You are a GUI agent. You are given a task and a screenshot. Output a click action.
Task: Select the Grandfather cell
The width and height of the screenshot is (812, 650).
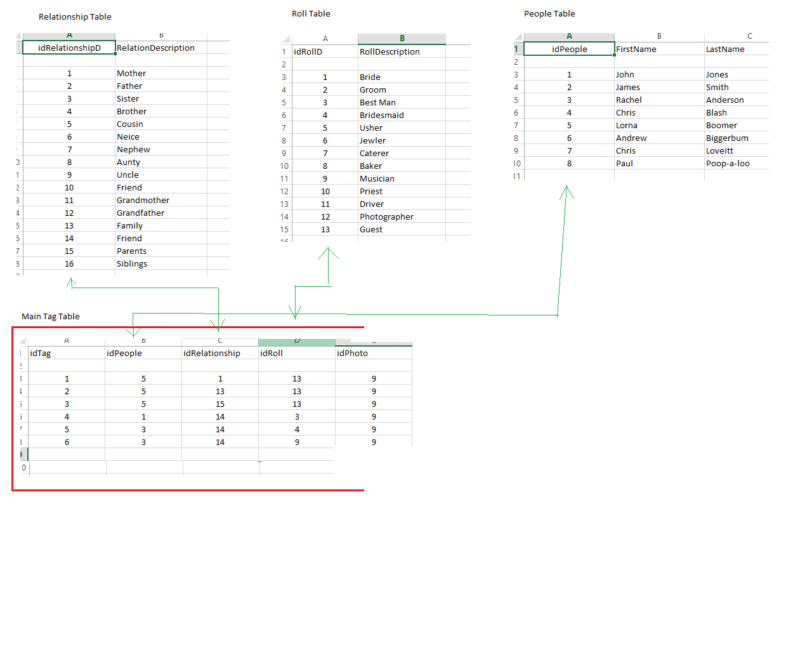click(x=161, y=213)
